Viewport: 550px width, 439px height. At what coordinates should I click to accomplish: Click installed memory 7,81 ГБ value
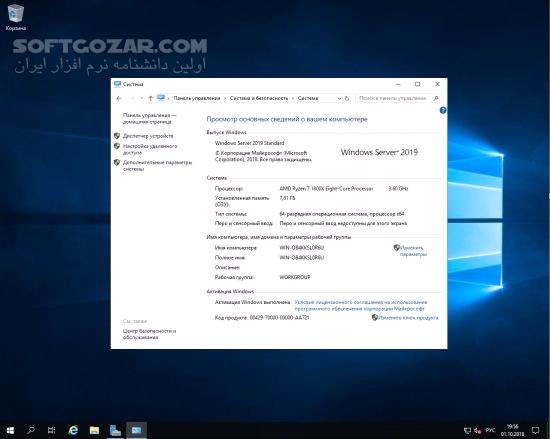[x=287, y=198]
